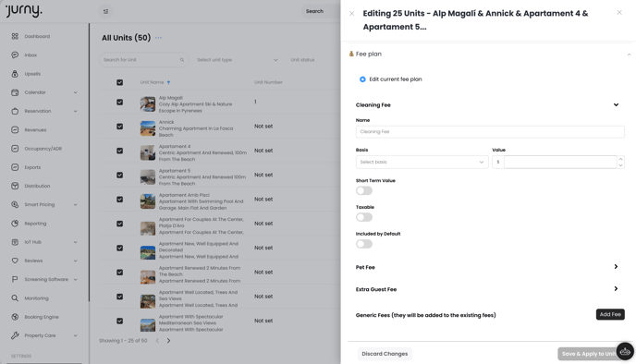Collapse the Cleaning Fee section
Image resolution: width=636 pixels, height=364 pixels.
coord(616,105)
